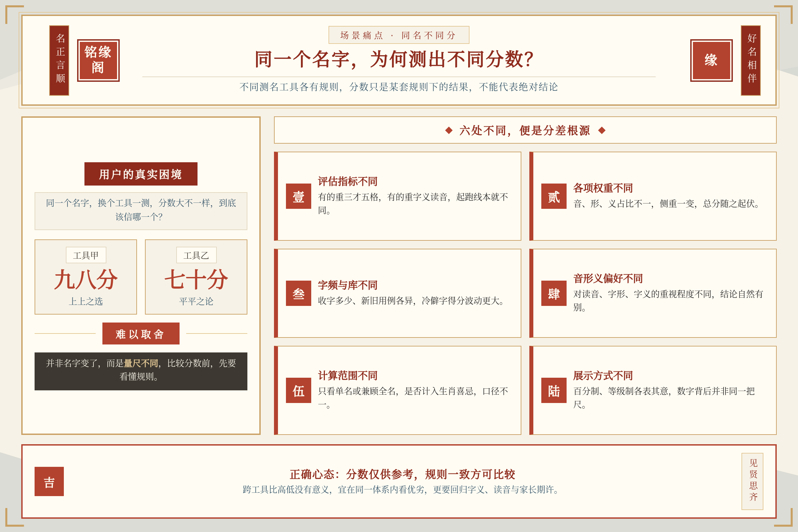This screenshot has width=798, height=532.
Task: Click 平平之论 caption
Action: (196, 301)
